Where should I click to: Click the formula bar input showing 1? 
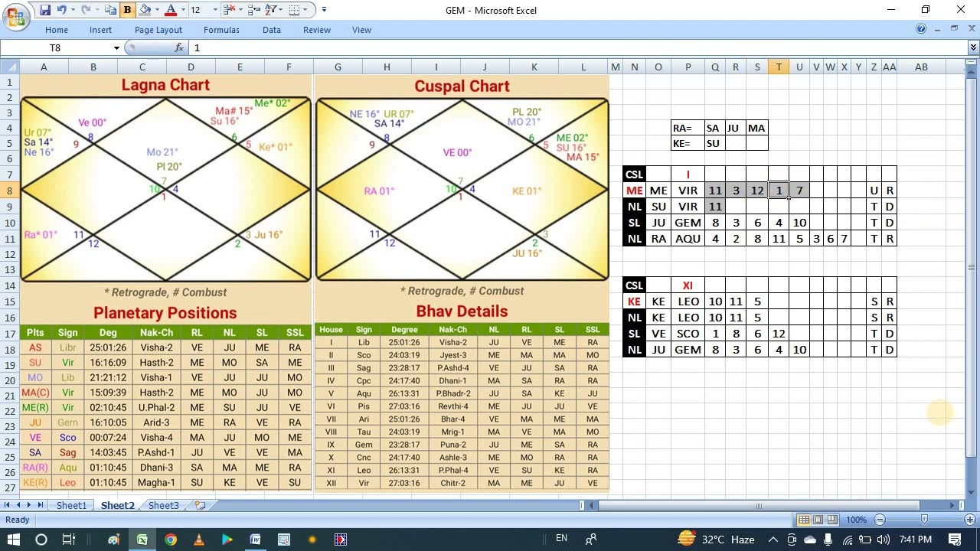(578, 47)
